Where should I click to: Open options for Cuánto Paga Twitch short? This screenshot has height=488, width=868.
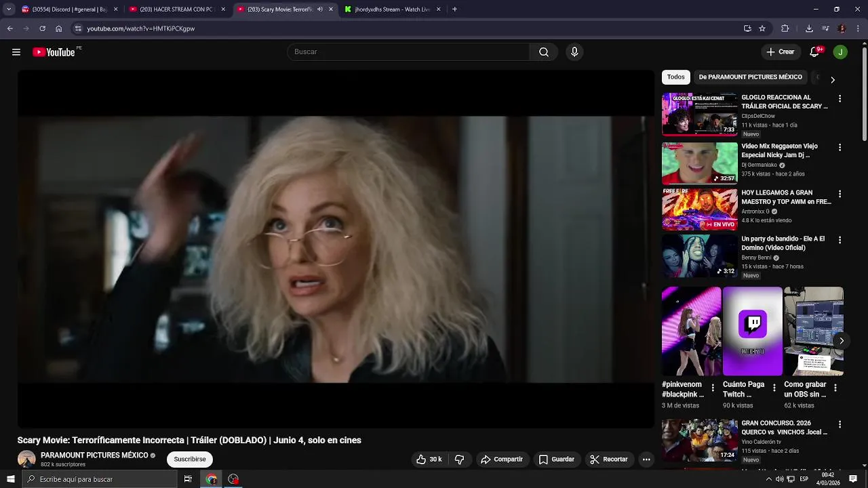[x=774, y=388]
